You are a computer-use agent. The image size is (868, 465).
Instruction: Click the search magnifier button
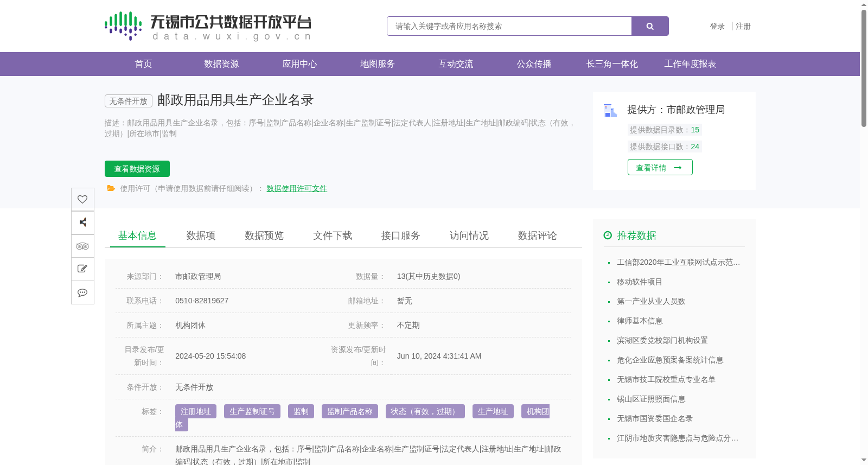pyautogui.click(x=650, y=26)
